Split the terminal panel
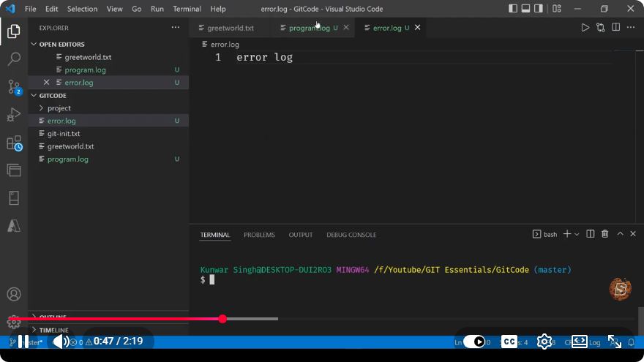 point(590,234)
